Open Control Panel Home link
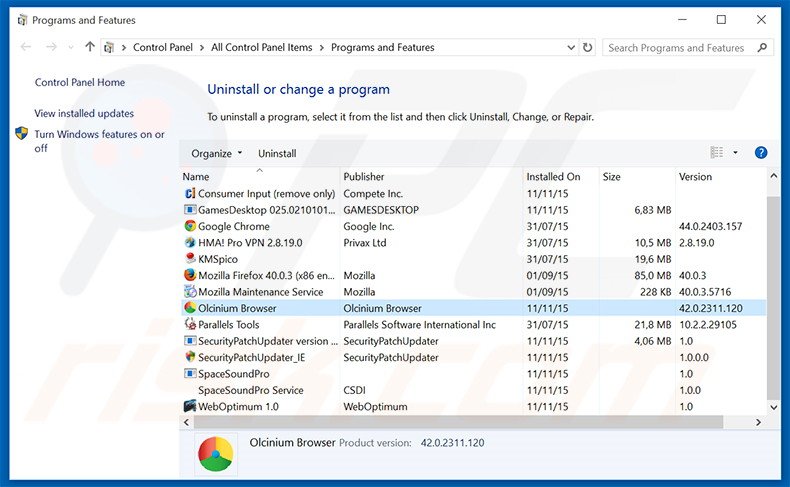 [x=80, y=82]
